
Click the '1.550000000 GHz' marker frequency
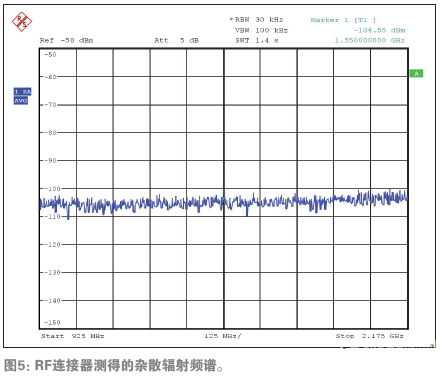pyautogui.click(x=370, y=41)
